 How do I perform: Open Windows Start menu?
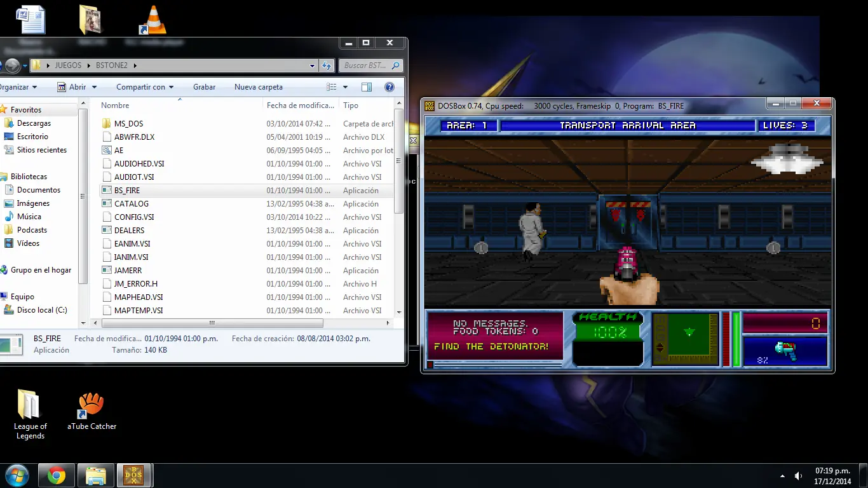16,475
